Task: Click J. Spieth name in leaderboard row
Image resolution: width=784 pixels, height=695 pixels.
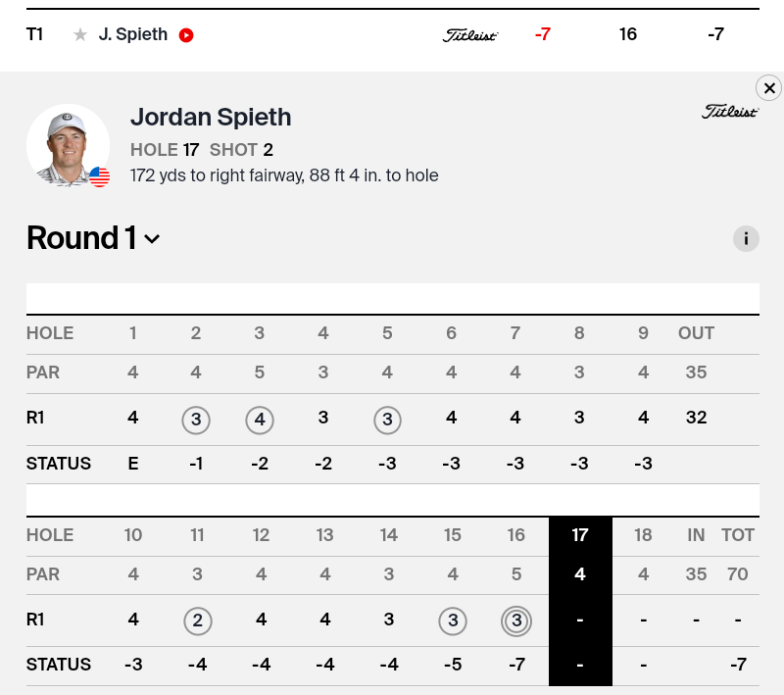Action: [133, 35]
